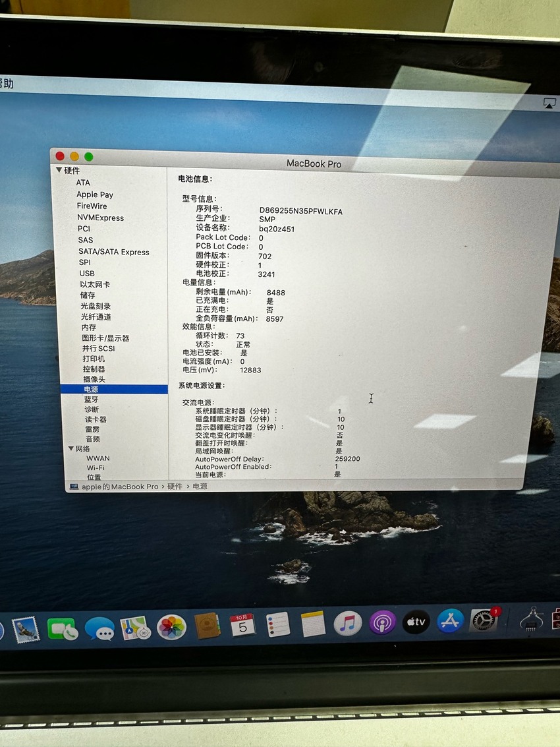The image size is (560, 747).
Task: Launch the Music app from the Dock
Action: click(x=348, y=623)
